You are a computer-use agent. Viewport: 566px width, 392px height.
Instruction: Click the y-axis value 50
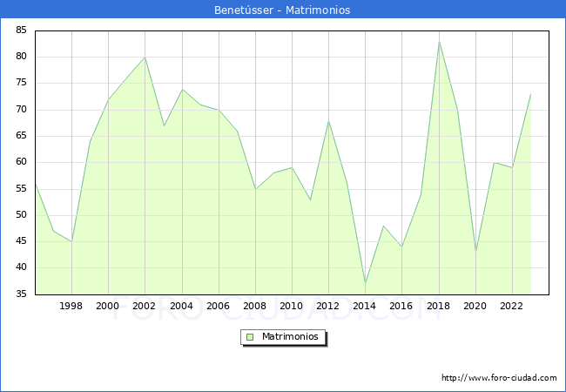[x=21, y=215]
